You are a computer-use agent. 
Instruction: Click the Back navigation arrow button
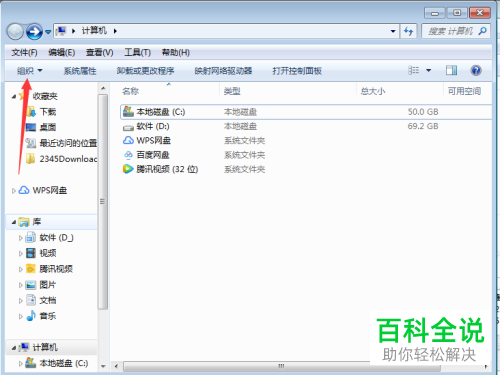[x=15, y=32]
